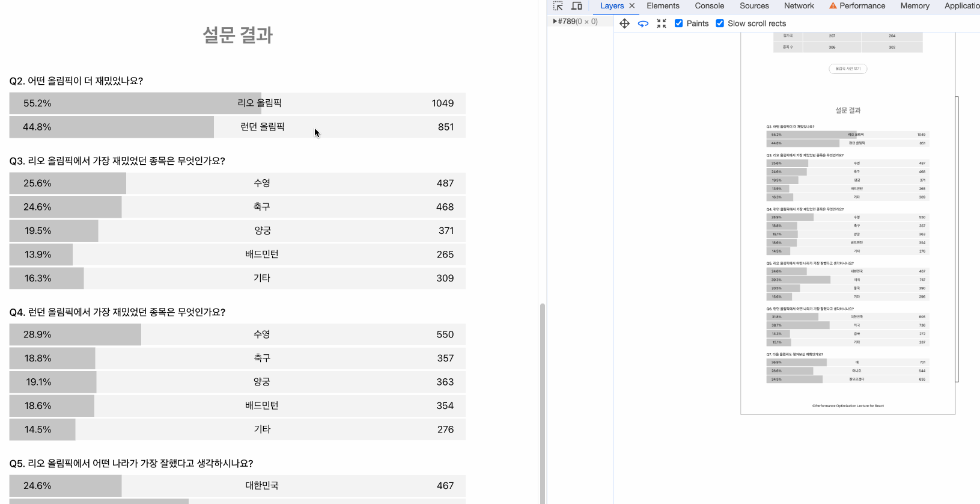The height and width of the screenshot is (504, 980).
Task: Click the Q3 기타 bar with 309
Action: coord(237,278)
